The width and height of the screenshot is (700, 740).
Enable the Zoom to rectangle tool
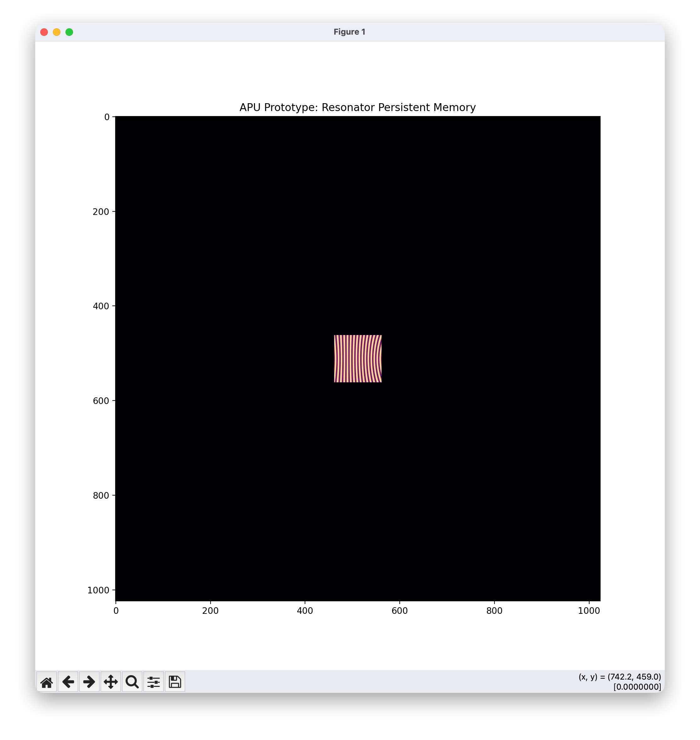pyautogui.click(x=132, y=682)
